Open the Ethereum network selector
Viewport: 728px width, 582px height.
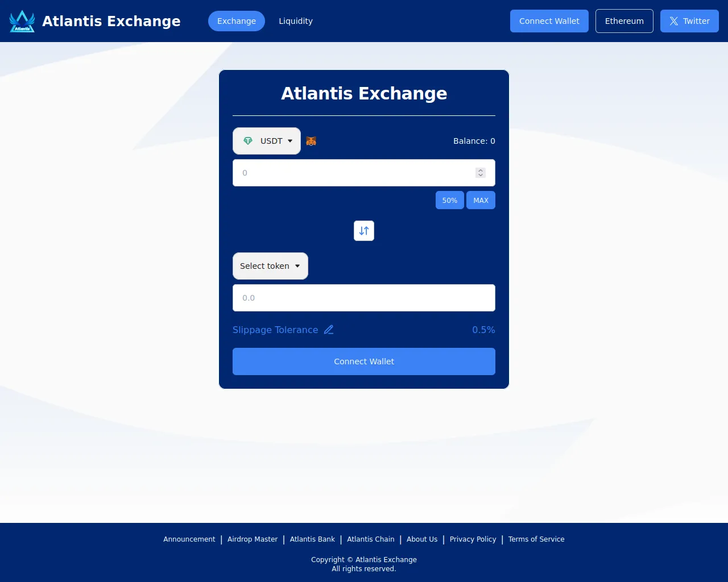click(624, 21)
